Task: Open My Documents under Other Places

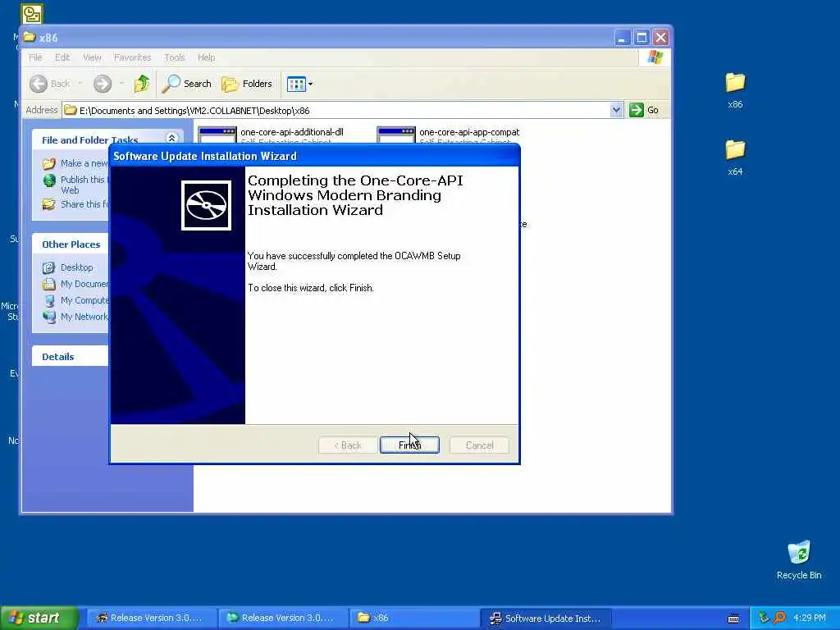Action: tap(84, 284)
